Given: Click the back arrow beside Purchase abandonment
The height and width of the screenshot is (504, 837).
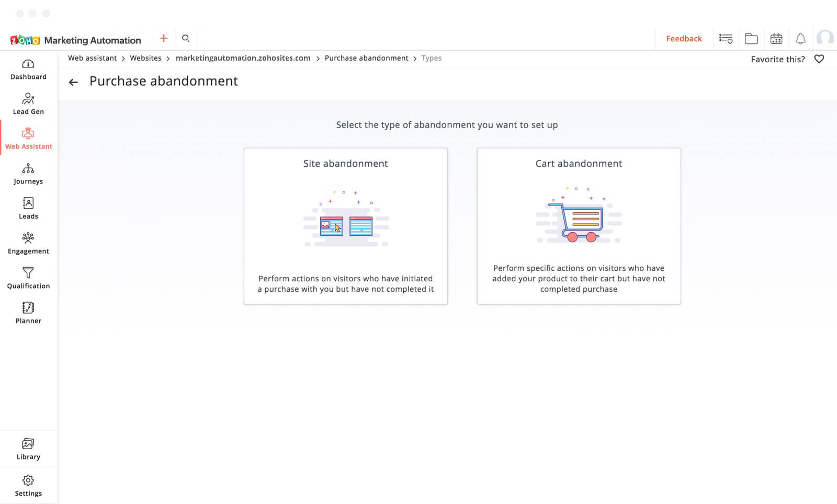Looking at the screenshot, I should (73, 82).
